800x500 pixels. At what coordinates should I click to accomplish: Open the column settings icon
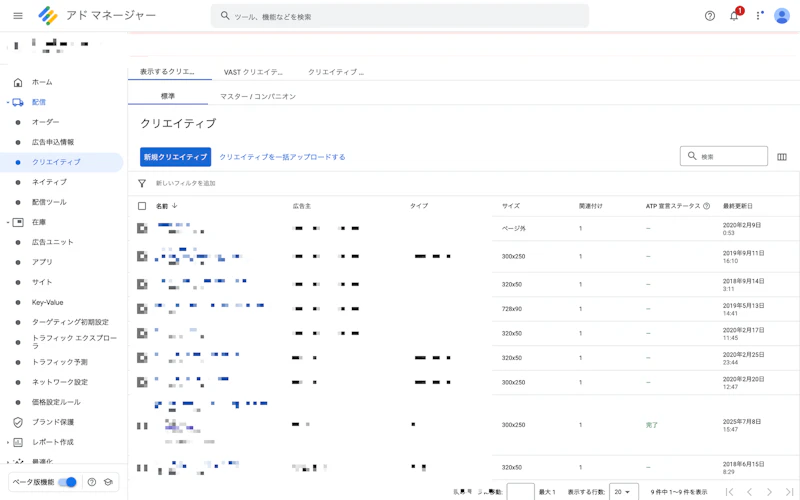coord(782,157)
